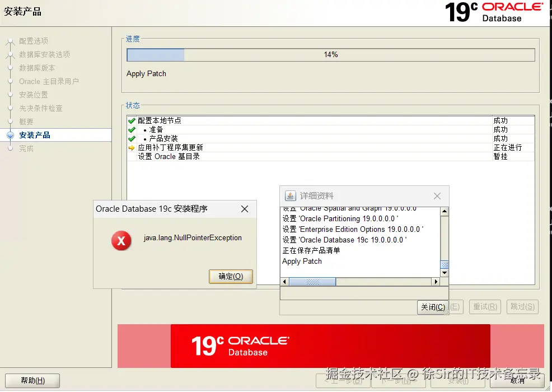Viewport: 552px width, 392px height.
Task: Open help with 帮助(H) button
Action: click(x=32, y=381)
